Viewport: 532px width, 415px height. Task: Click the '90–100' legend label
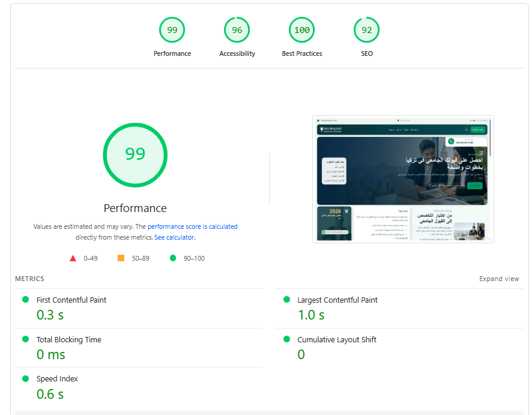pyautogui.click(x=194, y=258)
